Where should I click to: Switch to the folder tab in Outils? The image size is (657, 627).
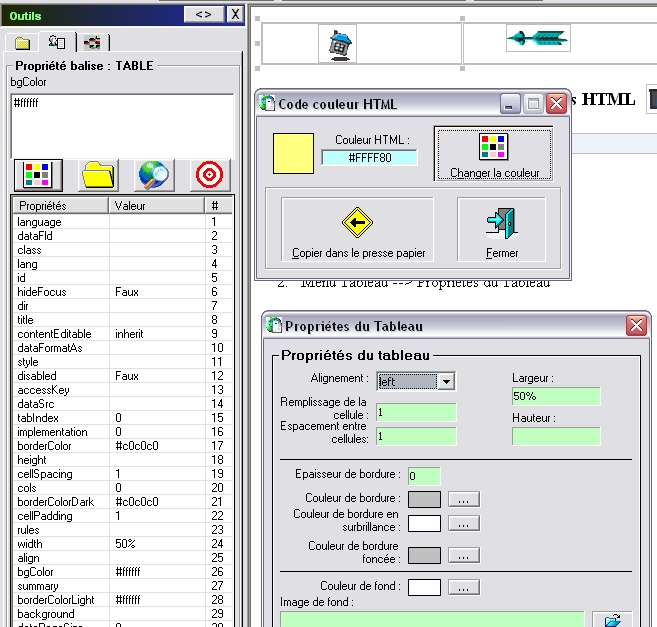22,43
